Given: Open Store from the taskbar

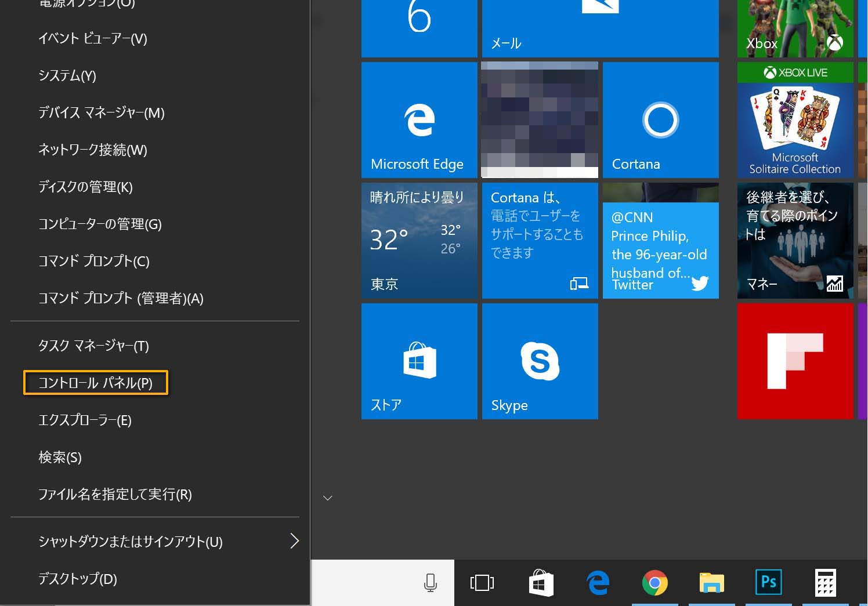Looking at the screenshot, I should [541, 583].
